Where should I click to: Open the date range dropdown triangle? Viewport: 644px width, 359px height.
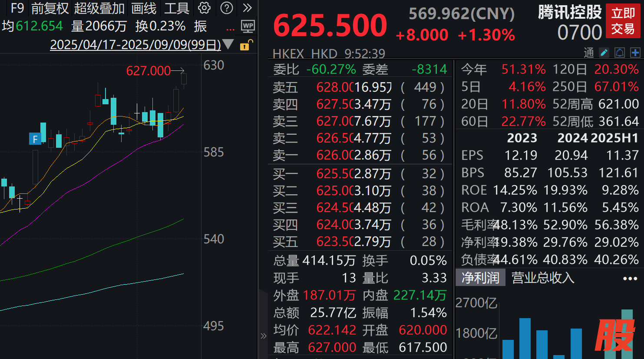coord(228,45)
